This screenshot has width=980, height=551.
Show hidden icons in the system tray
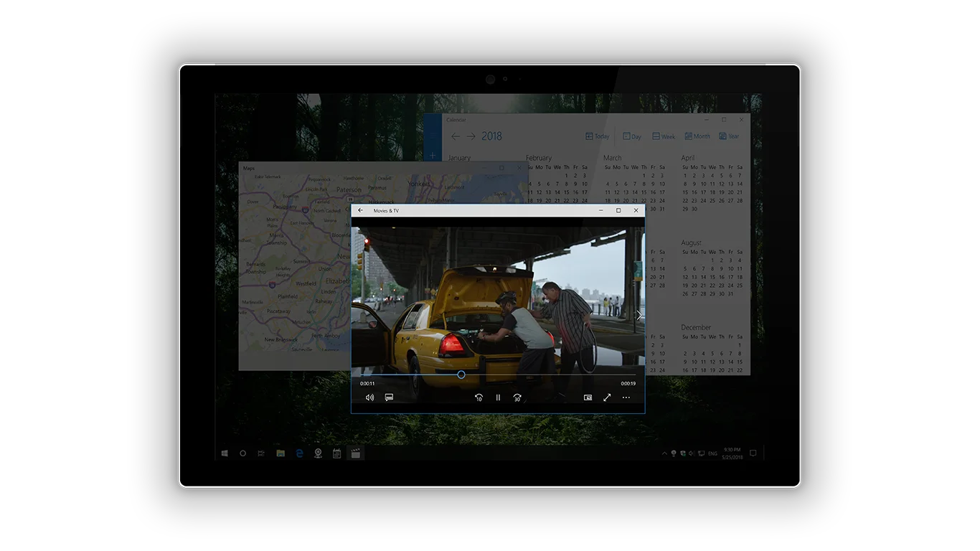click(664, 453)
